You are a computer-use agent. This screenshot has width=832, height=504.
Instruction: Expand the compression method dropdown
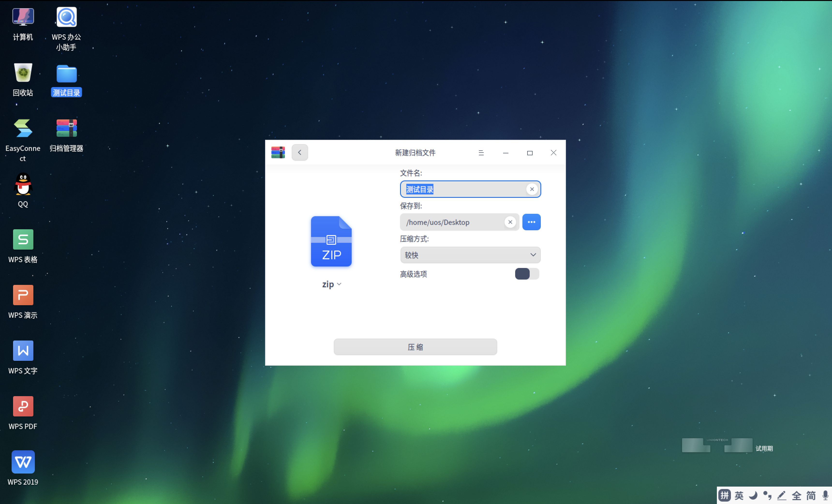point(470,255)
